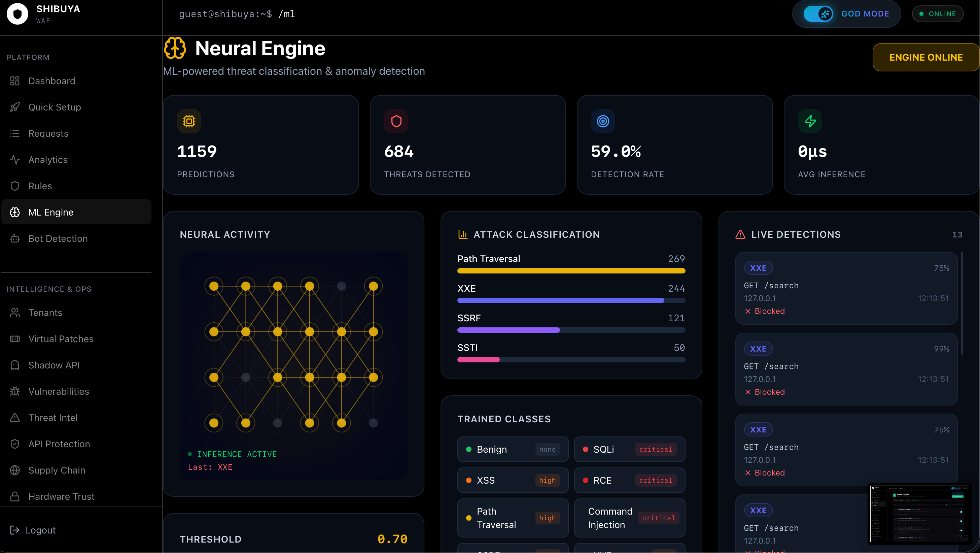Go to the Virtual Patches page
980x553 pixels.
coord(61,339)
